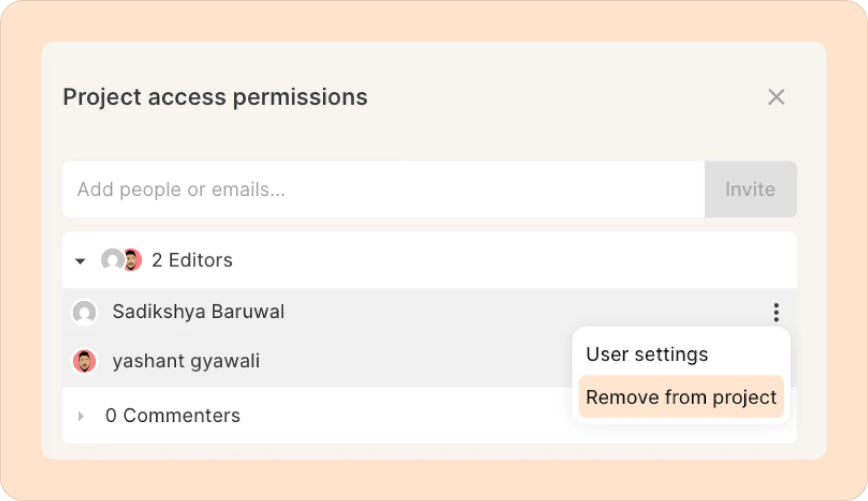Screen dimensions: 868x501
Task: Click the 2 Editors label
Action: [x=192, y=260]
